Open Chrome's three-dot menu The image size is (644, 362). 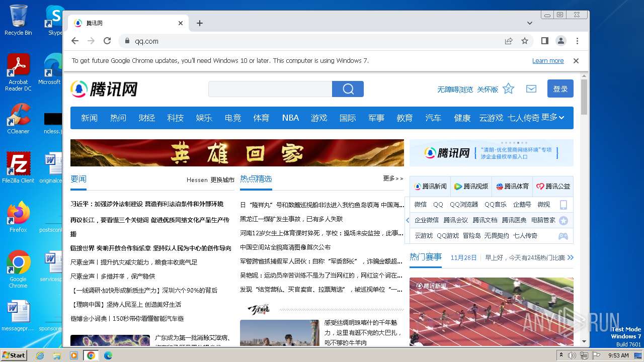577,41
